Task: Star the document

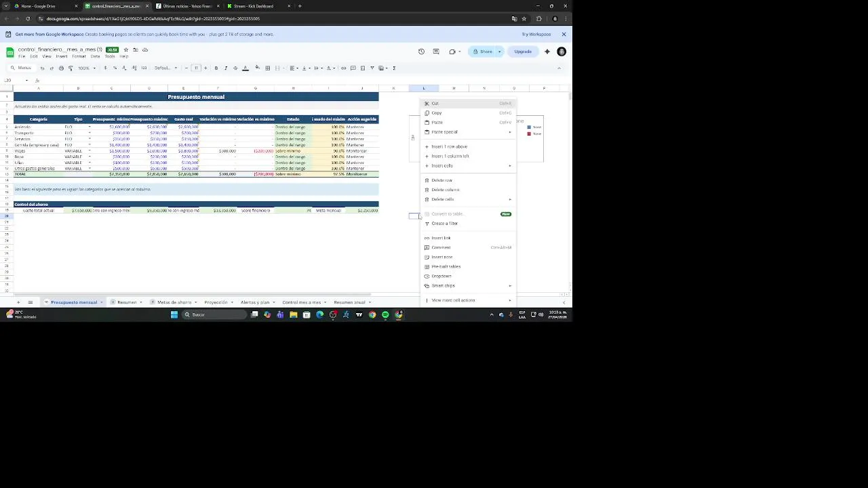Action: 125,49
